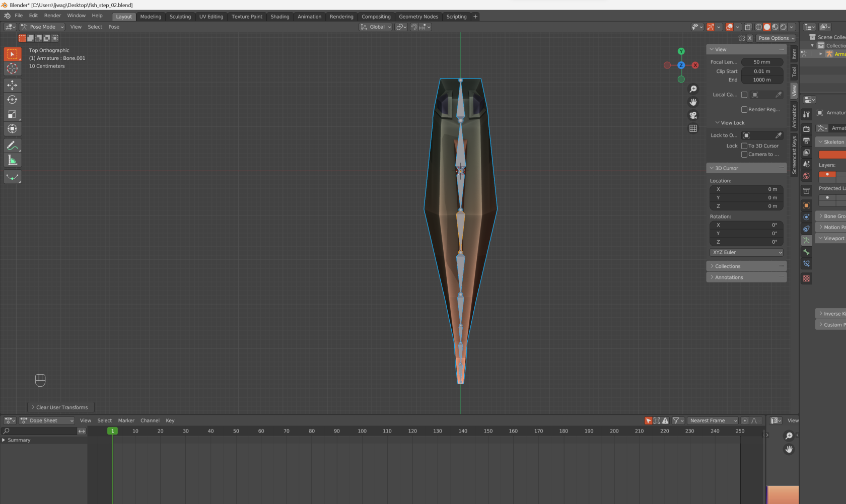
Task: Open the Marker menu in Dope Sheet
Action: [126, 421]
